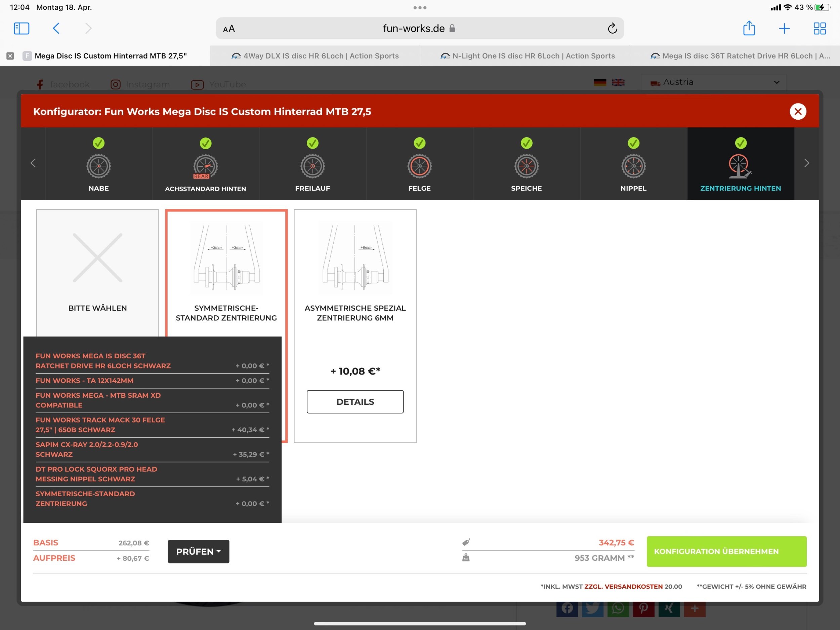Open the YouTube link

click(218, 84)
